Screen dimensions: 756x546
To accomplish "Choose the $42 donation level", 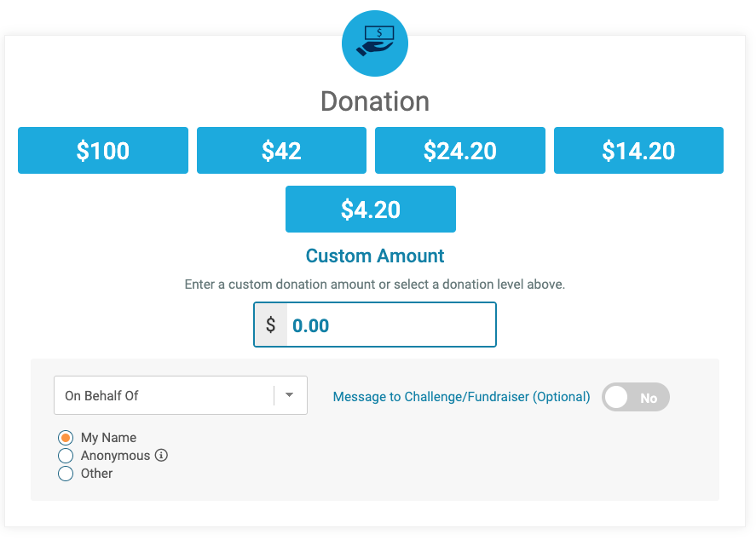I will tap(281, 151).
